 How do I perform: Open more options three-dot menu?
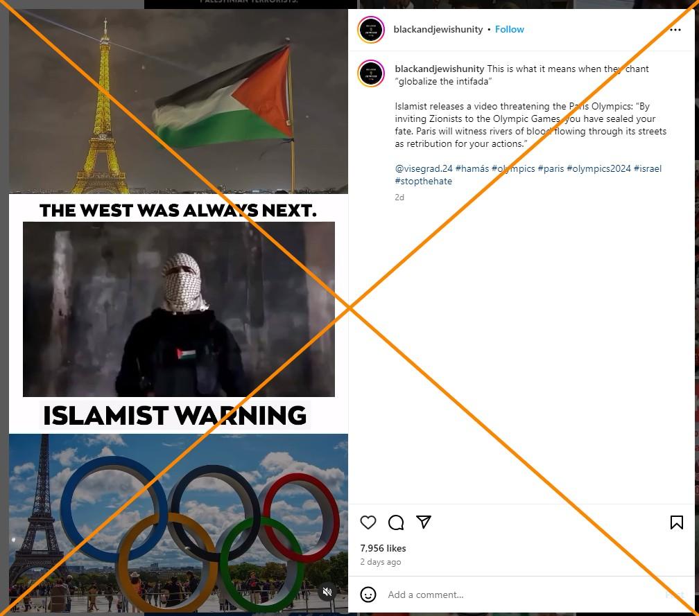(675, 29)
